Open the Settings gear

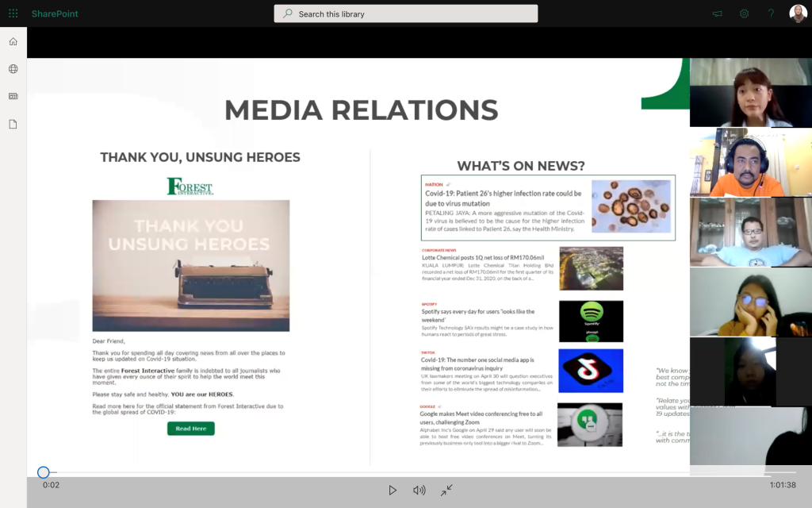[x=744, y=13]
